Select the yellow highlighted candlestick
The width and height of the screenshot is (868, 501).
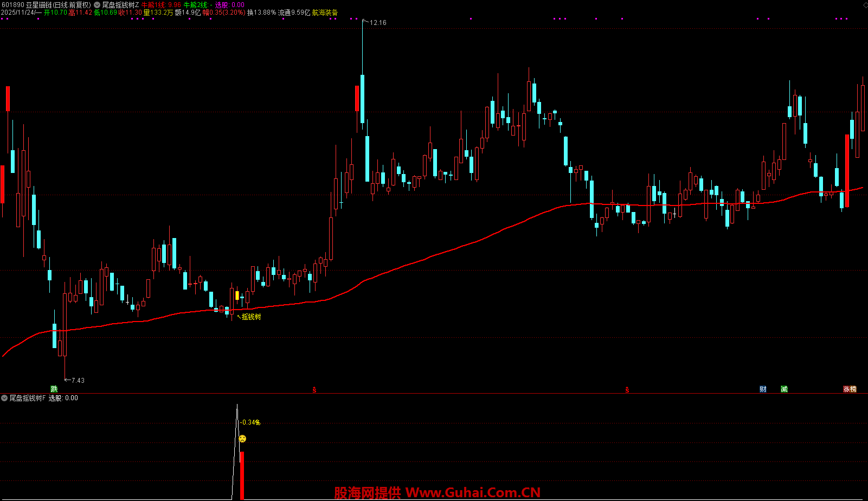pos(237,296)
